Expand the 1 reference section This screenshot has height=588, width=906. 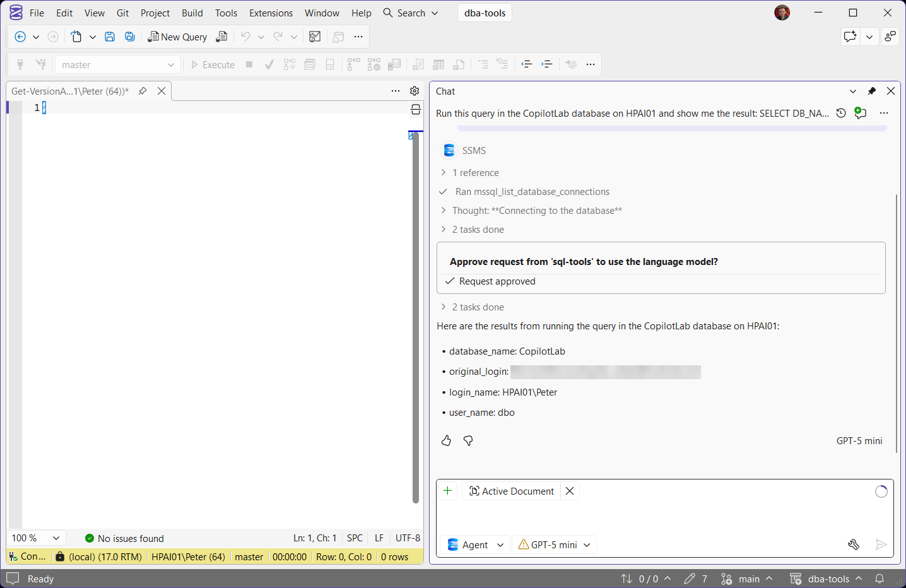pyautogui.click(x=469, y=173)
